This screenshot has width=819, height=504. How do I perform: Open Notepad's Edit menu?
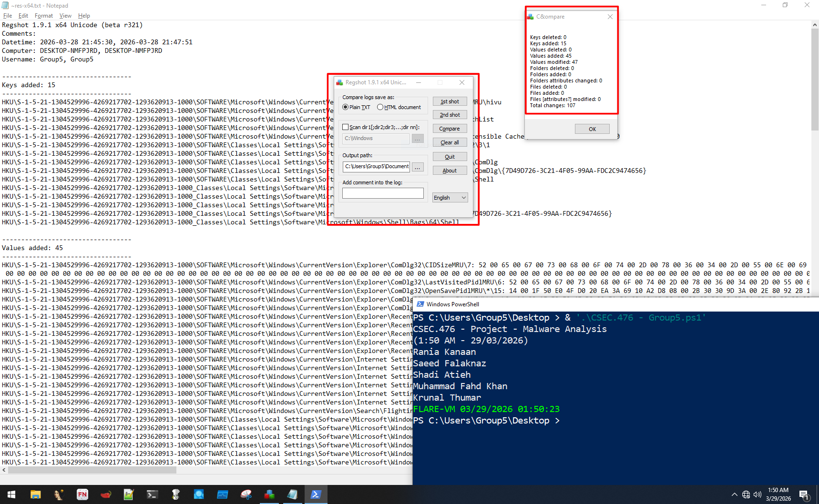tap(23, 15)
